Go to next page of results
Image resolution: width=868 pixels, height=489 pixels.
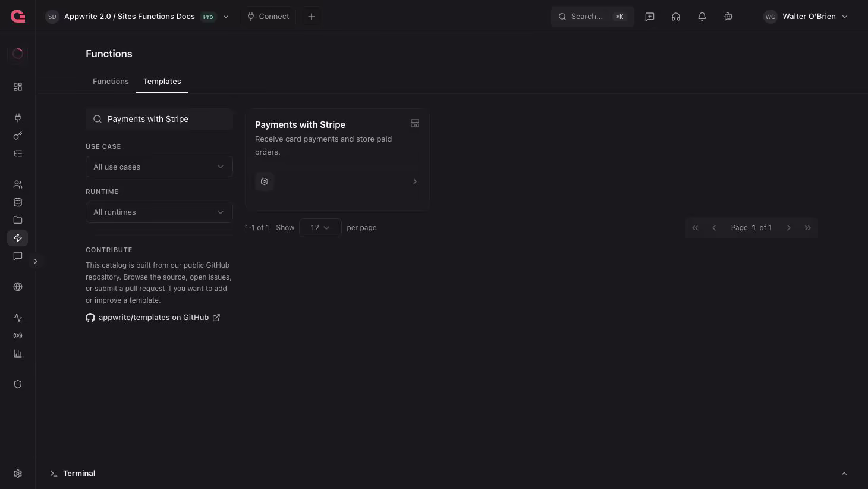(x=789, y=228)
